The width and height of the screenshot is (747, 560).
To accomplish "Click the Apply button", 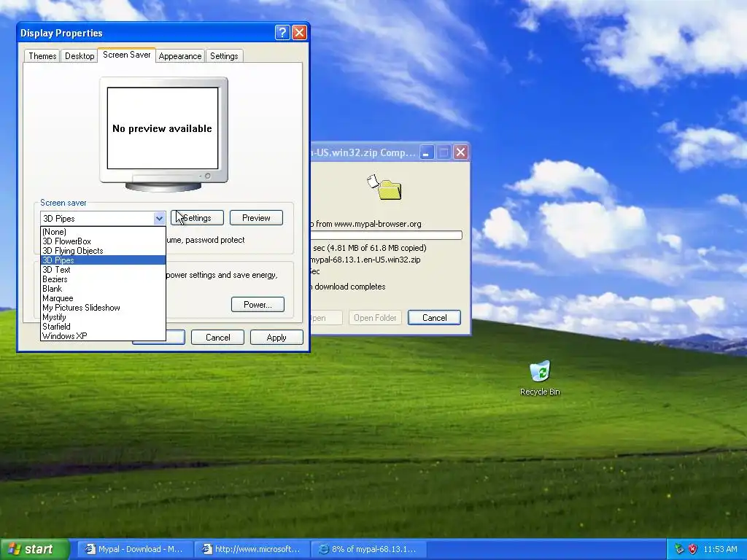I will [x=276, y=337].
